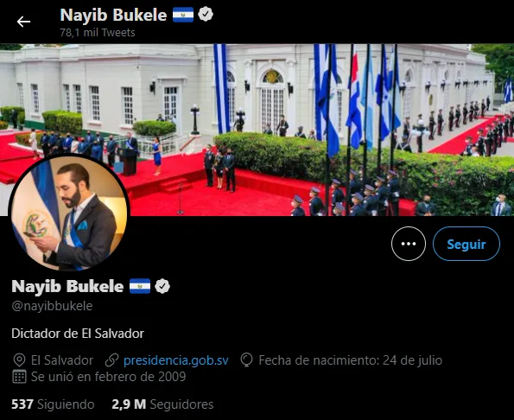Viewport: 514px width, 420px height.
Task: Open the 537 Siguiendo following list
Action: (53, 404)
